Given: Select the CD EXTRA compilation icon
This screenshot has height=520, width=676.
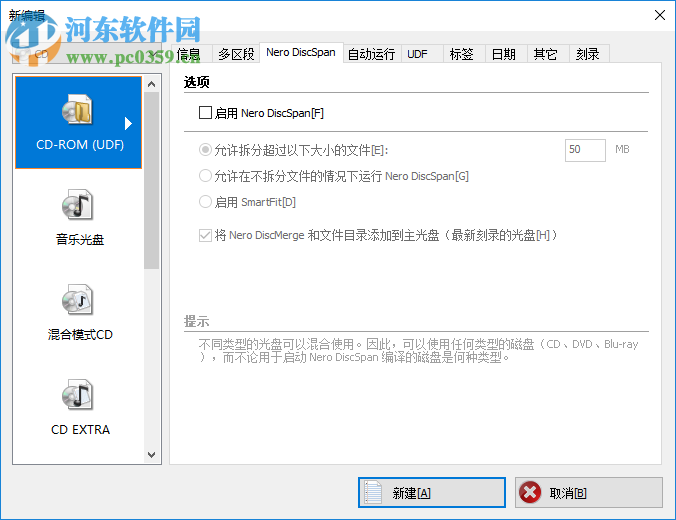Looking at the screenshot, I should pos(77,395).
